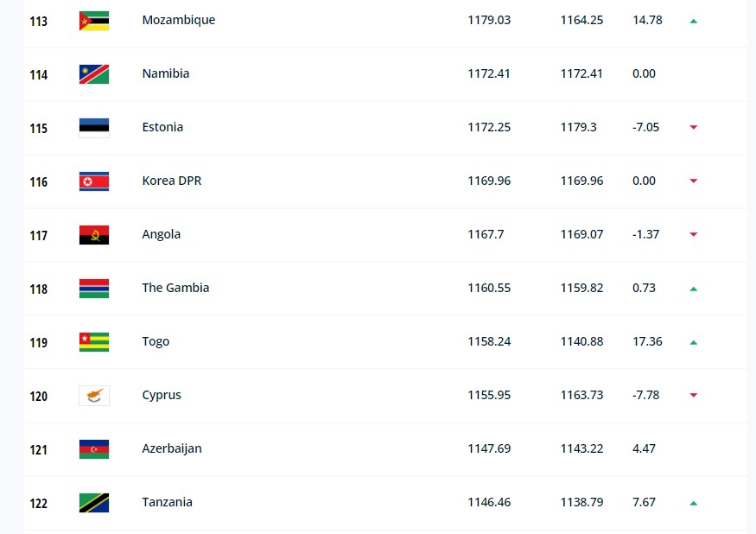Open The Gambia team link
Image resolution: width=756 pixels, height=534 pixels.
point(175,288)
